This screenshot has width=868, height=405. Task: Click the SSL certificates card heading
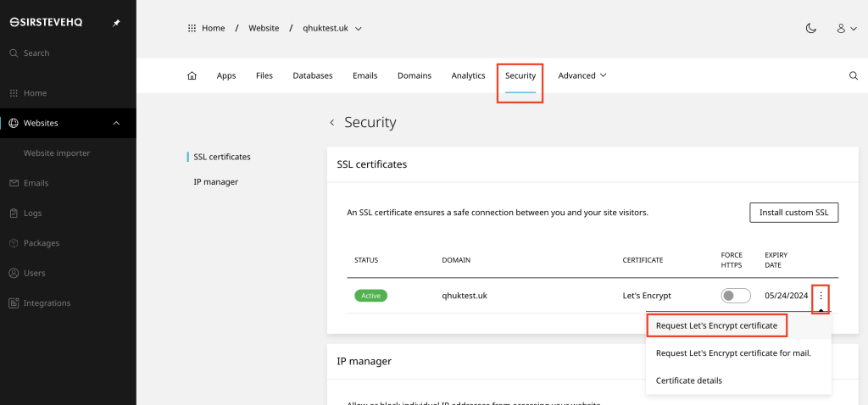pos(372,164)
